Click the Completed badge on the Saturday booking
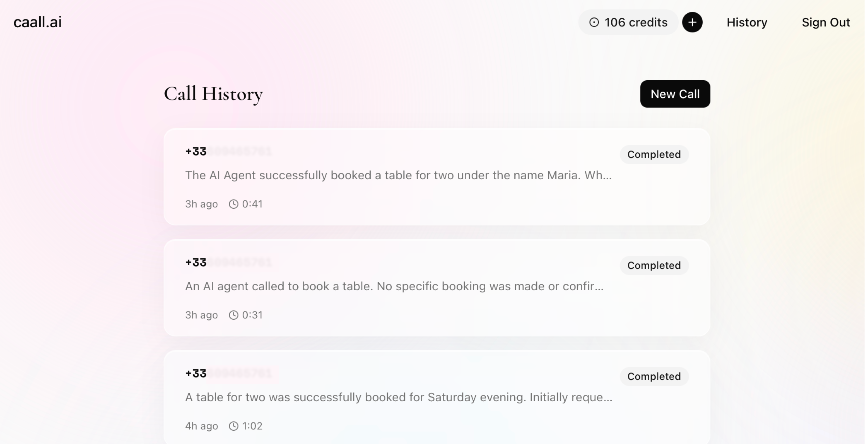 coord(654,376)
